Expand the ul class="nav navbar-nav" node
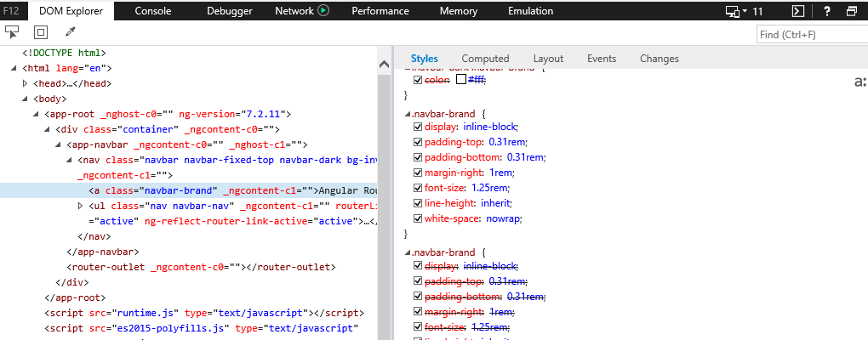 click(81, 207)
